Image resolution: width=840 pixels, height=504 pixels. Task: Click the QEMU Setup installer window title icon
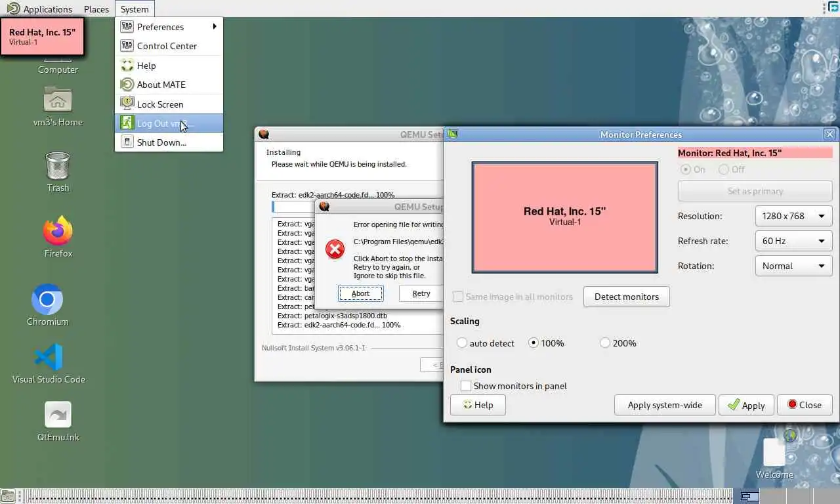point(264,135)
